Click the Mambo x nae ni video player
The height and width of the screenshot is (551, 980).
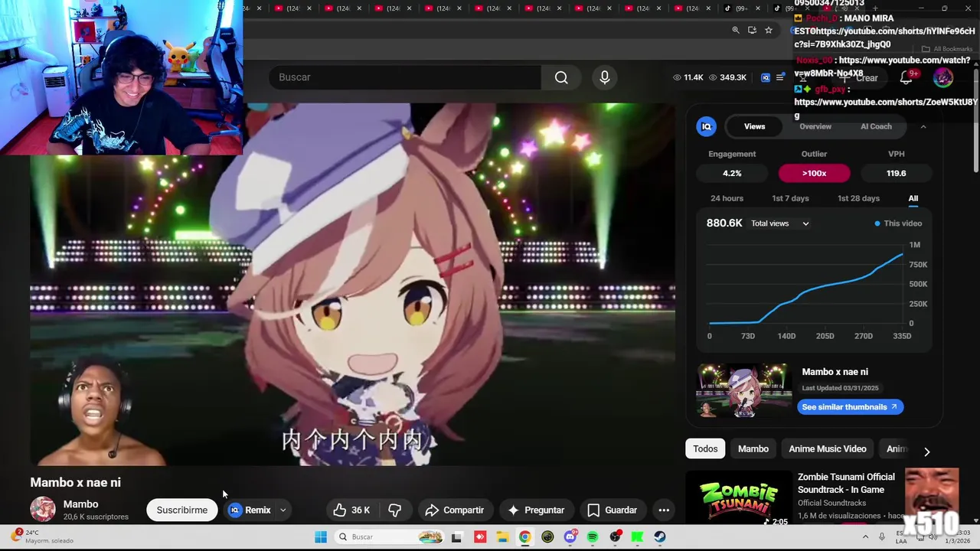353,284
